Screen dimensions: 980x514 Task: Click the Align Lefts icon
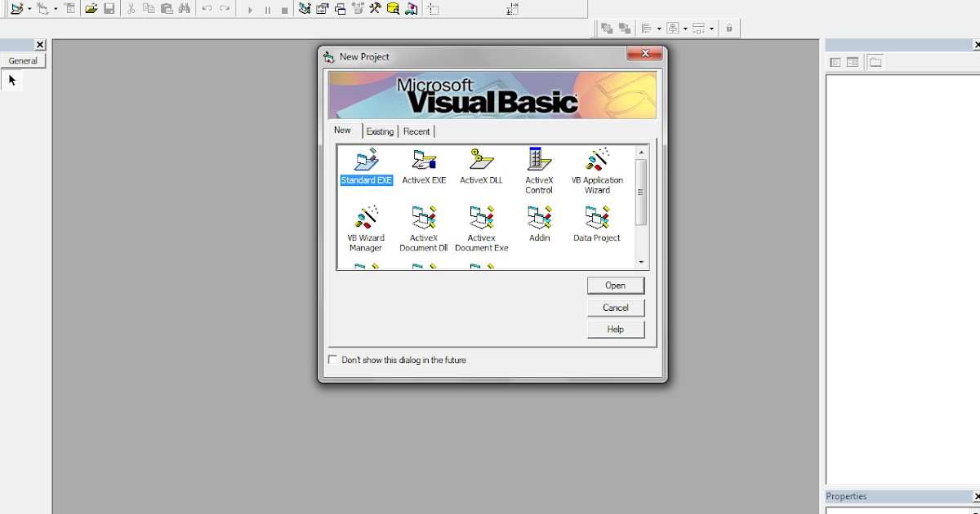647,28
